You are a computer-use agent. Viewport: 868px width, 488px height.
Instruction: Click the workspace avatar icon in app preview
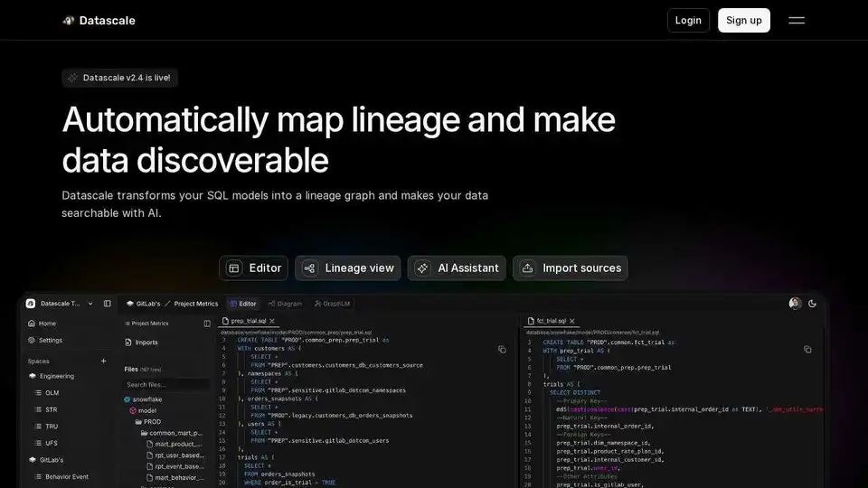[31, 304]
